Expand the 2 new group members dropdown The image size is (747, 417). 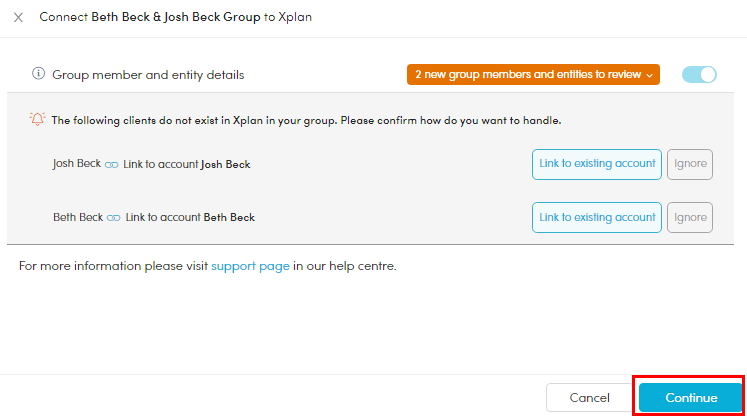click(533, 74)
